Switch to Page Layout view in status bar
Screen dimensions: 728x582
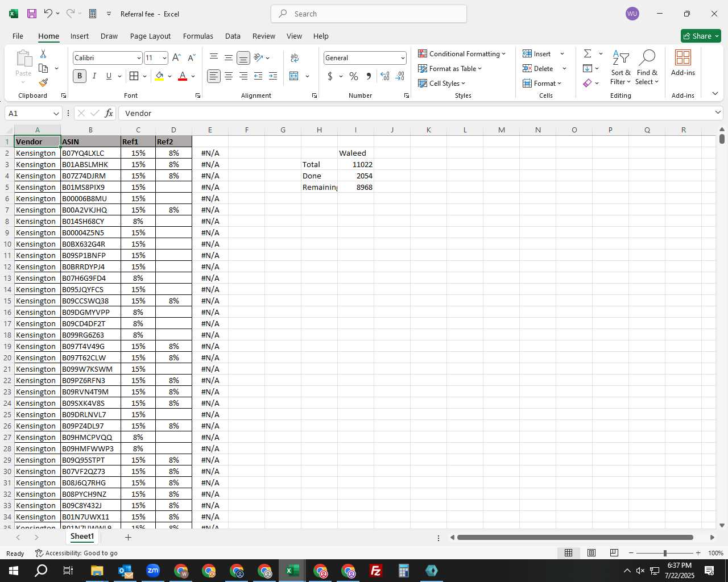pyautogui.click(x=591, y=553)
